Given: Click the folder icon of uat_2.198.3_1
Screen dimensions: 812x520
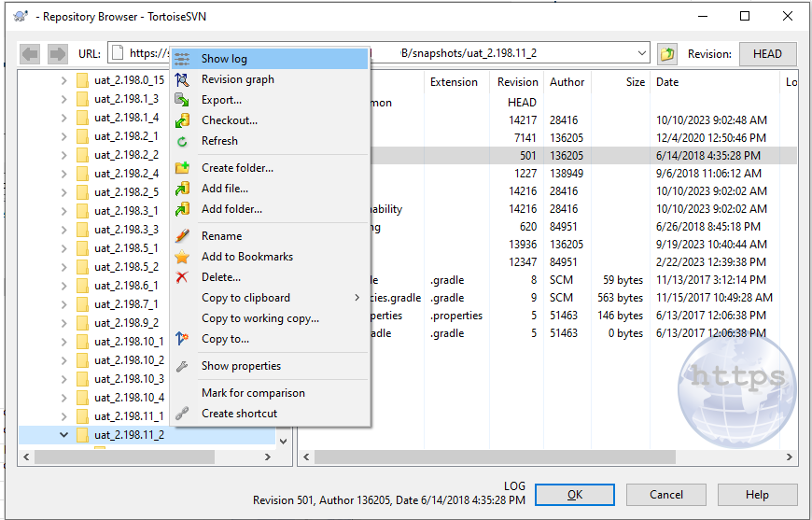Looking at the screenshot, I should pos(82,211).
